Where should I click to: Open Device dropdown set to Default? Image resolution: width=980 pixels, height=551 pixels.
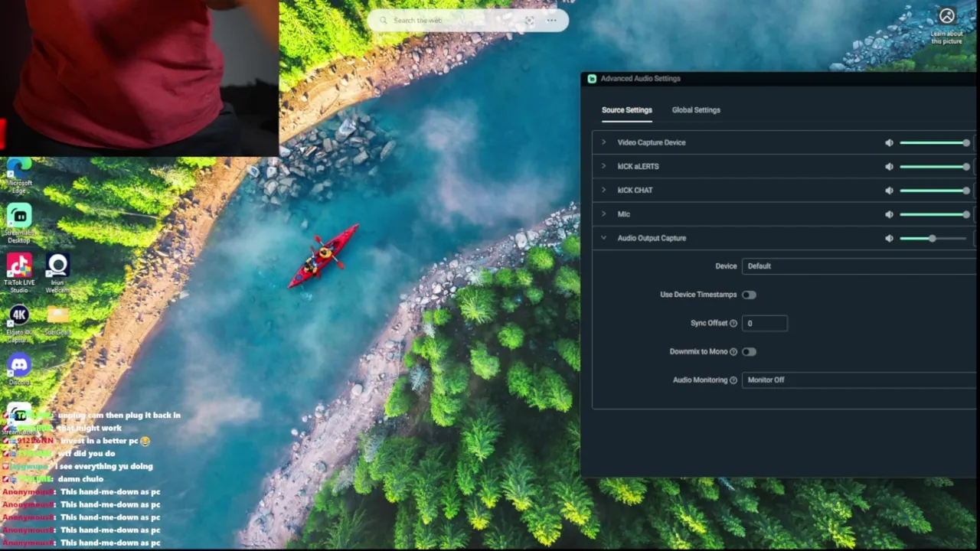pos(860,266)
